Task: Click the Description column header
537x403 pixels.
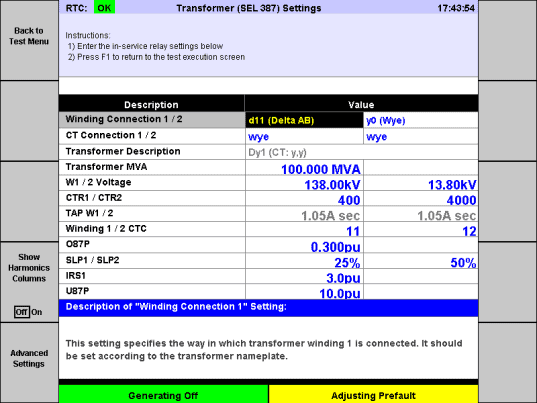Action: [151, 104]
